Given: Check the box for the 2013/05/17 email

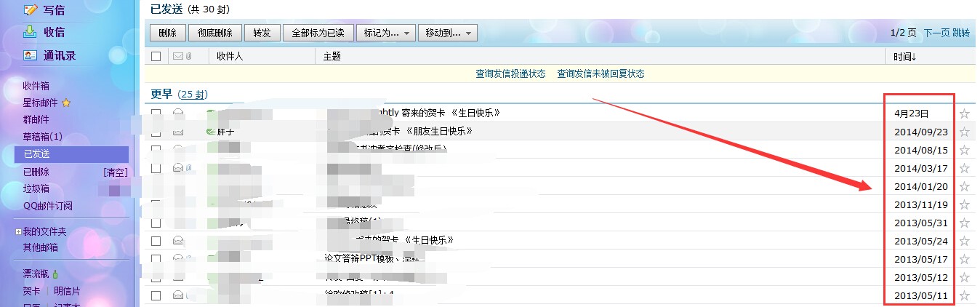Looking at the screenshot, I should [156, 259].
